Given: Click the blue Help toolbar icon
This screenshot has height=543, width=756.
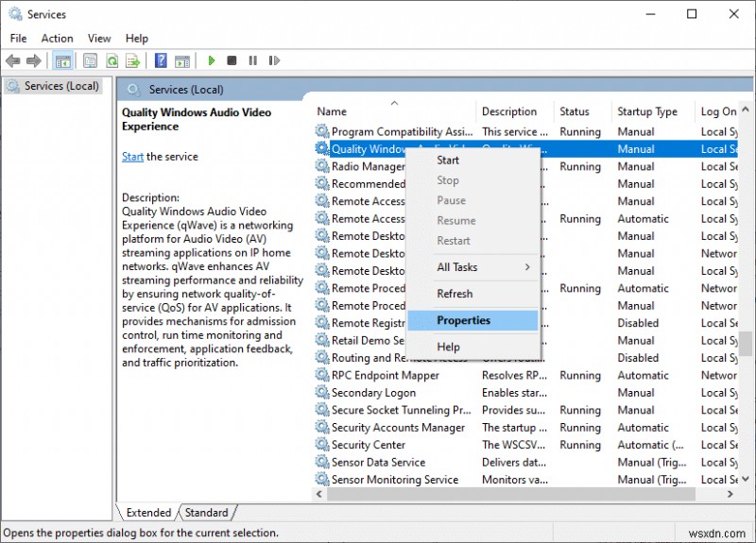Looking at the screenshot, I should coord(162,60).
